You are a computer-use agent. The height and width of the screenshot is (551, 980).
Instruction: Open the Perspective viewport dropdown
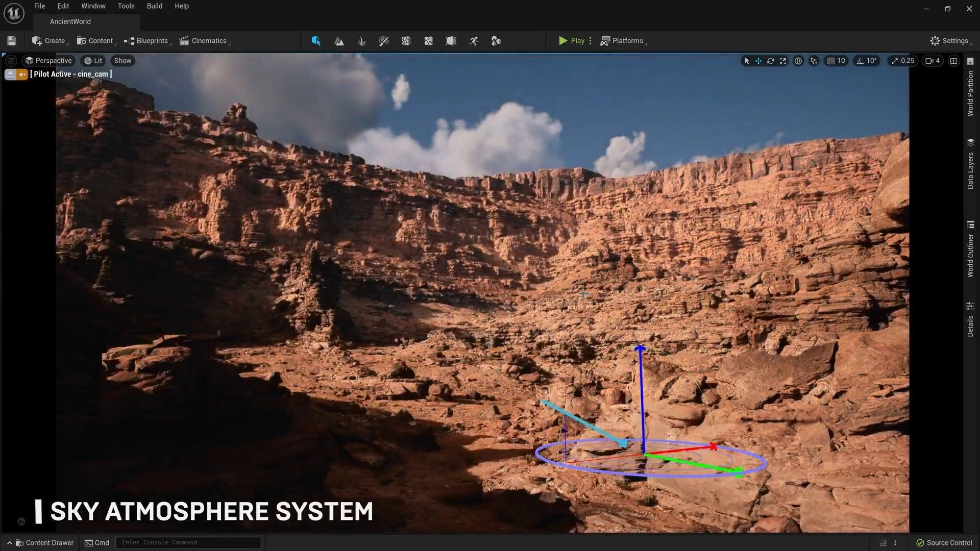point(48,61)
